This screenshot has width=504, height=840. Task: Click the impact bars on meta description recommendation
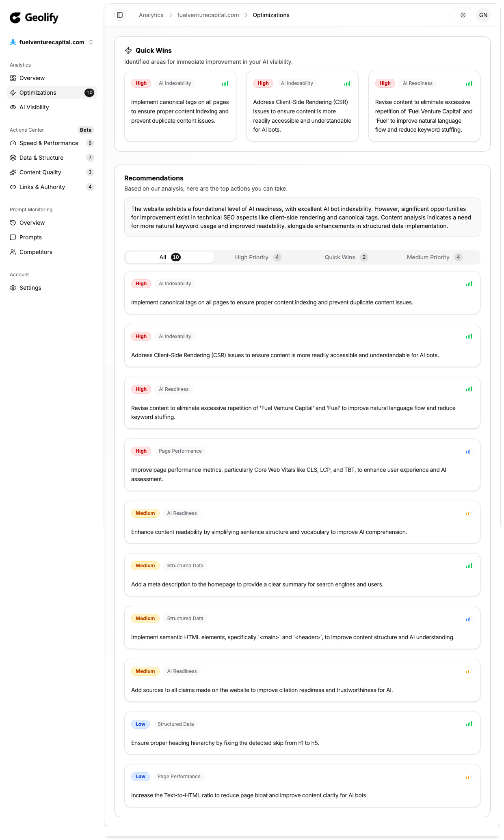click(x=469, y=566)
